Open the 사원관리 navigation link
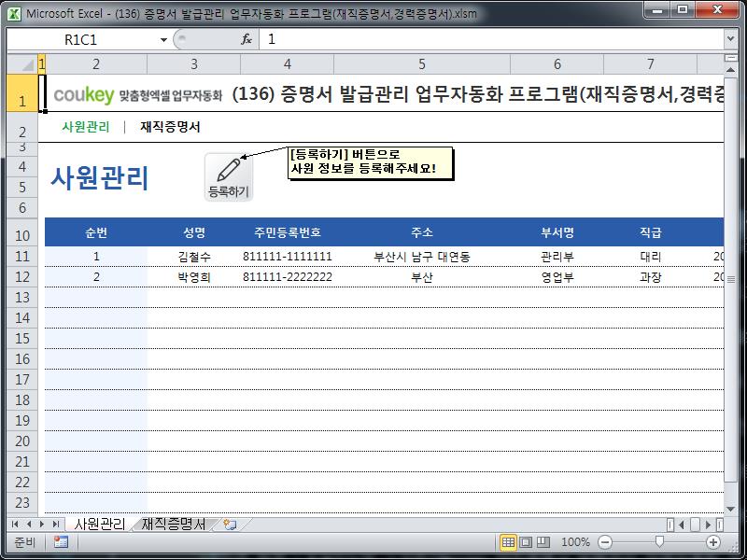 point(86,127)
